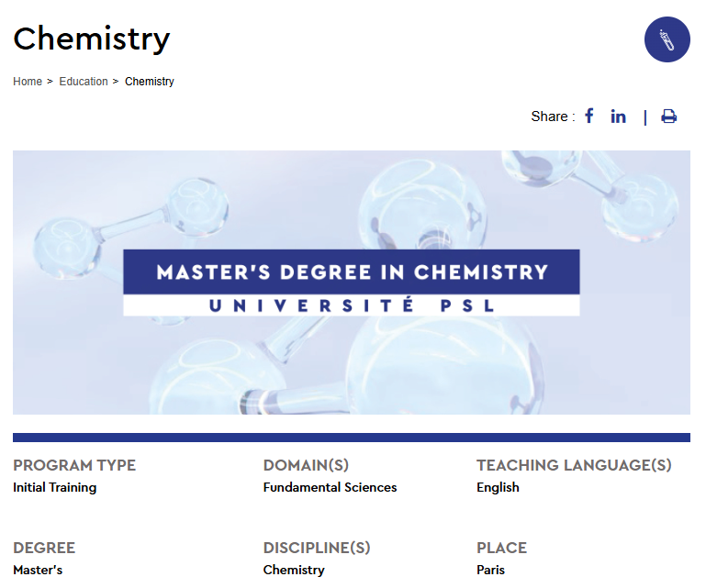This screenshot has height=588, width=706.
Task: Go to the Home breadcrumb link
Action: pos(28,82)
